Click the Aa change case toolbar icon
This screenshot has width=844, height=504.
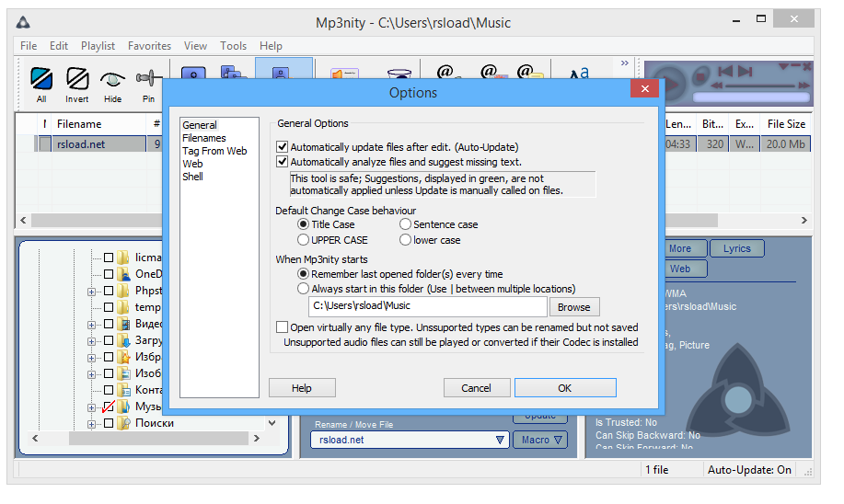[579, 74]
